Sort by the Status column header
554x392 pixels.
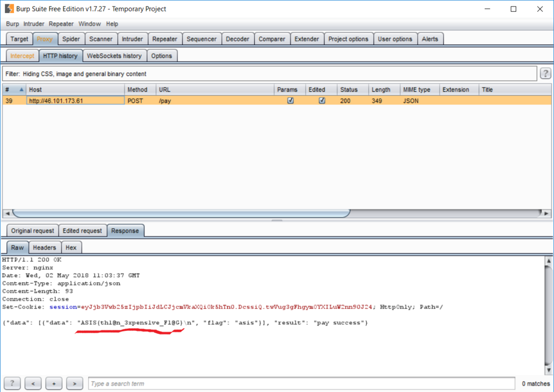(x=353, y=90)
